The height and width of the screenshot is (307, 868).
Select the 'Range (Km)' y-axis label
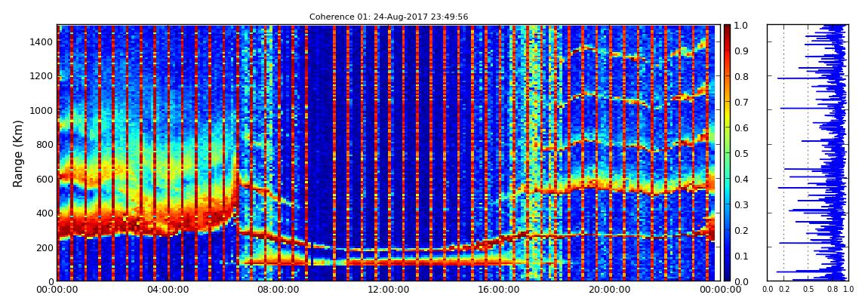point(18,153)
